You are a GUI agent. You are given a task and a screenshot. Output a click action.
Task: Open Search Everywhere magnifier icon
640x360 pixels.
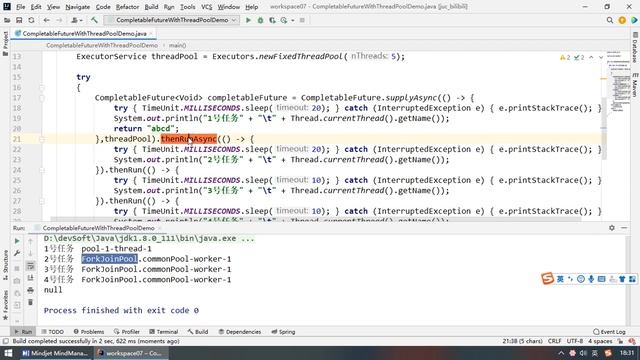(610, 20)
